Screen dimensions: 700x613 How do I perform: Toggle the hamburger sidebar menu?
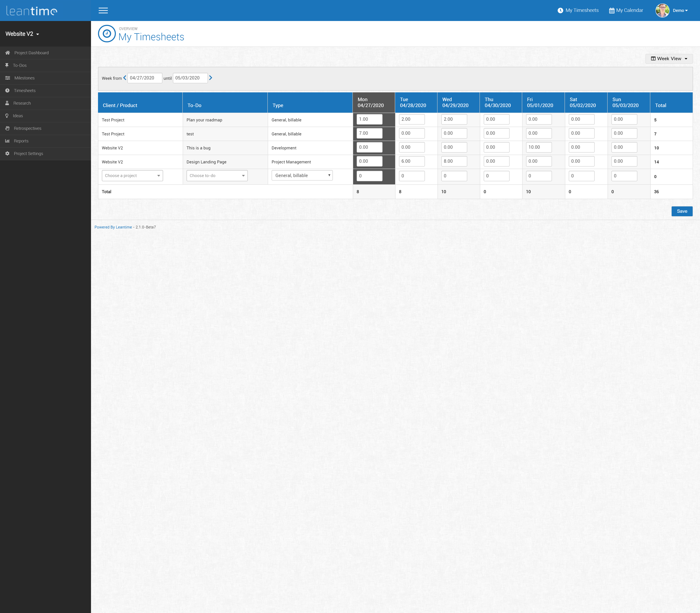pyautogui.click(x=103, y=11)
